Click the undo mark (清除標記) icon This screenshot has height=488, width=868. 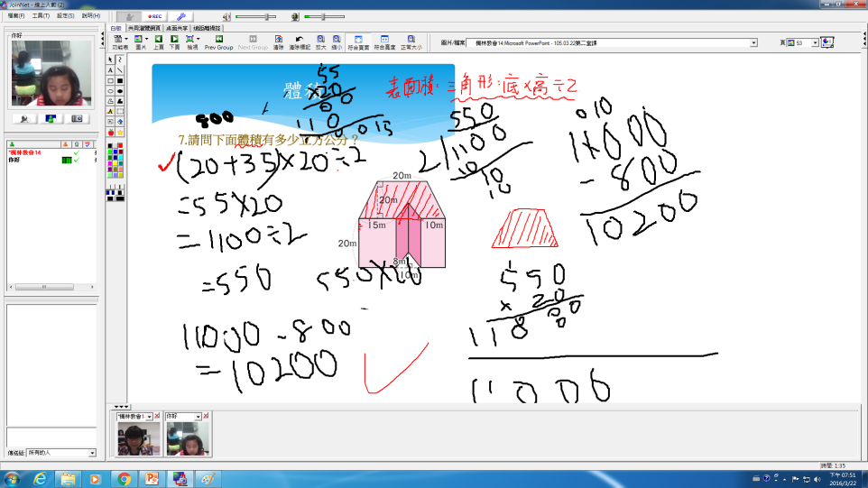[299, 41]
